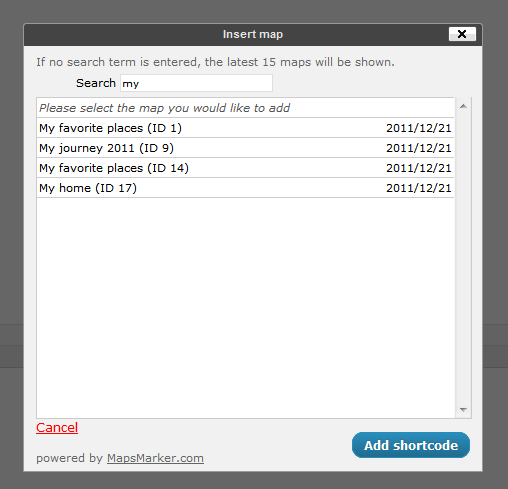Click Cancel link

[57, 428]
